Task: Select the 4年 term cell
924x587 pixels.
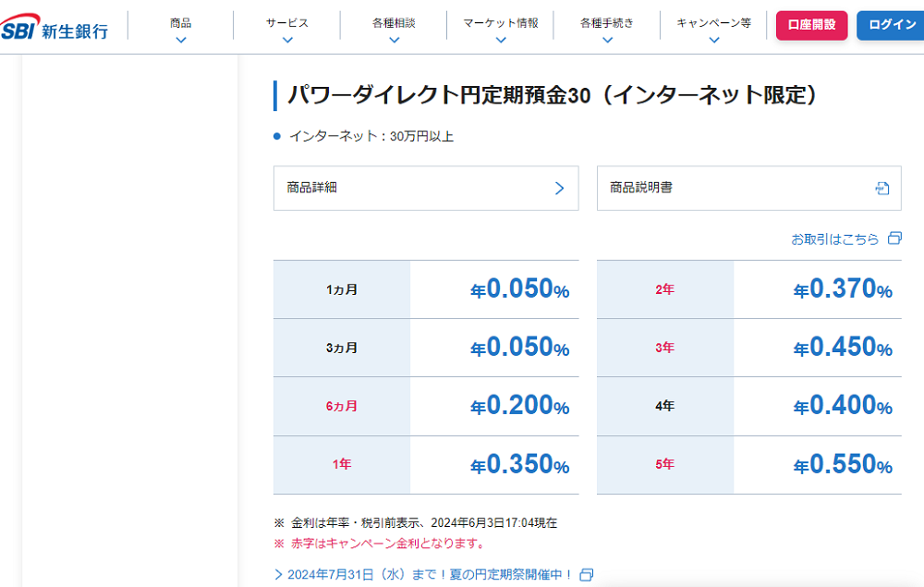Action: 665,406
